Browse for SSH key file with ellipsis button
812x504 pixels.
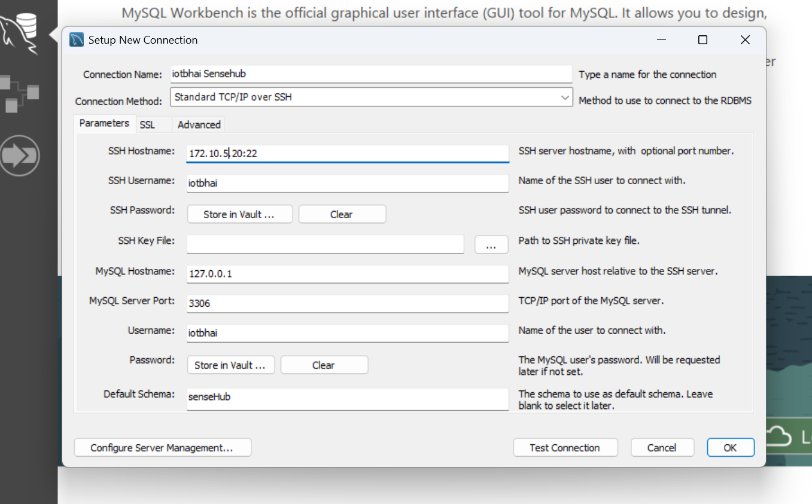point(491,245)
